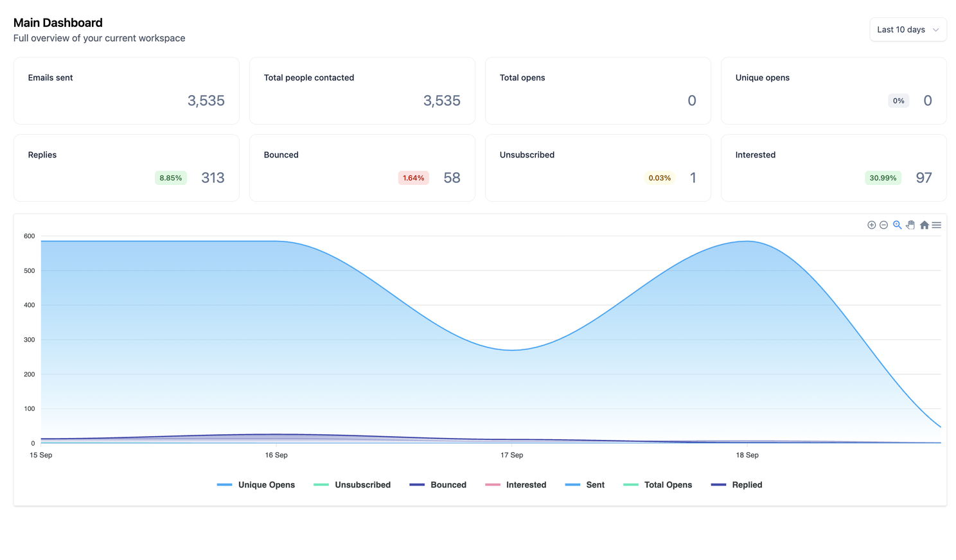This screenshot has width=956, height=560.
Task: Click the Bounced 1.64% badge
Action: (x=413, y=178)
